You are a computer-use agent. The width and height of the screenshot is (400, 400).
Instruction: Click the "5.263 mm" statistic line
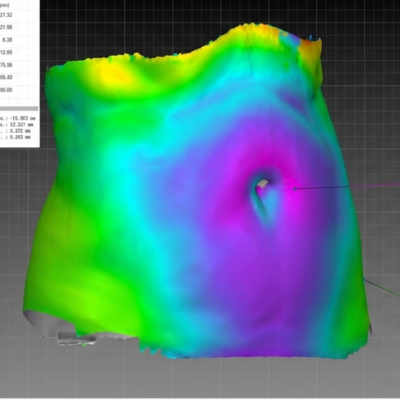point(16,137)
